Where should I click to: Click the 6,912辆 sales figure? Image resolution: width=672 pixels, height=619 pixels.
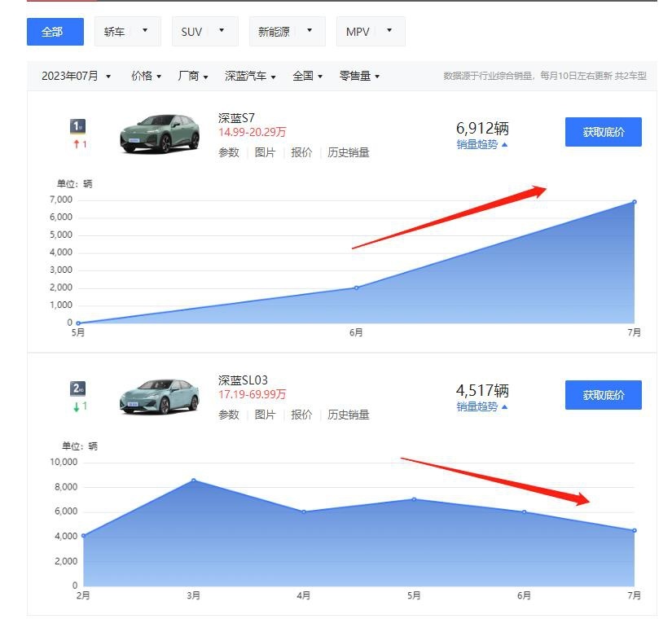[482, 128]
